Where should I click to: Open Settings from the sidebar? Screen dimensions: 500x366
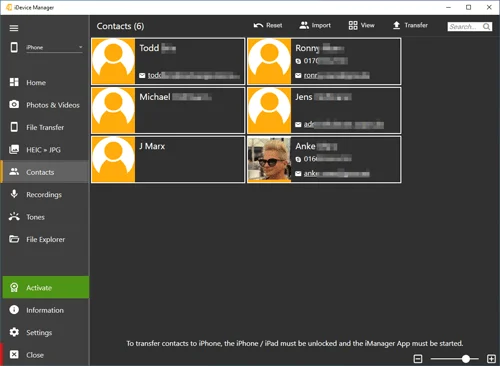tap(45, 332)
